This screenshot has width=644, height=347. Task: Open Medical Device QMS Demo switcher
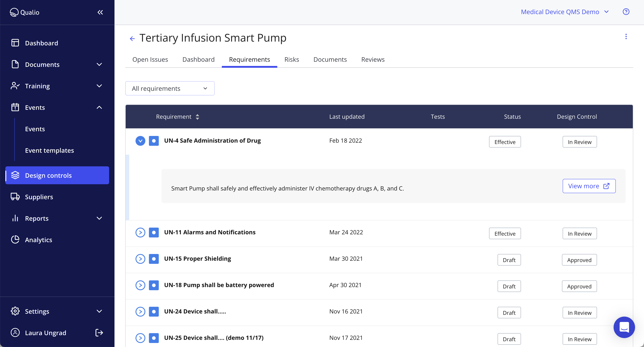pos(564,12)
